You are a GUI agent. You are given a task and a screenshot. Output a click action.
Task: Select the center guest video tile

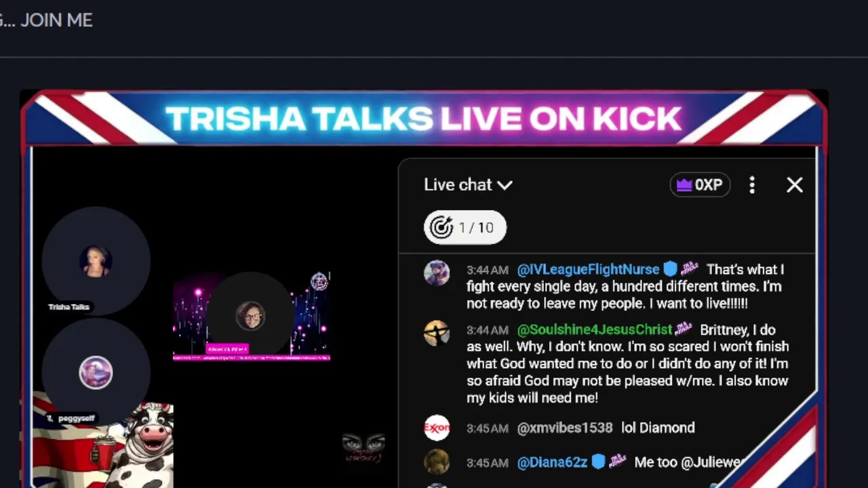tap(251, 316)
